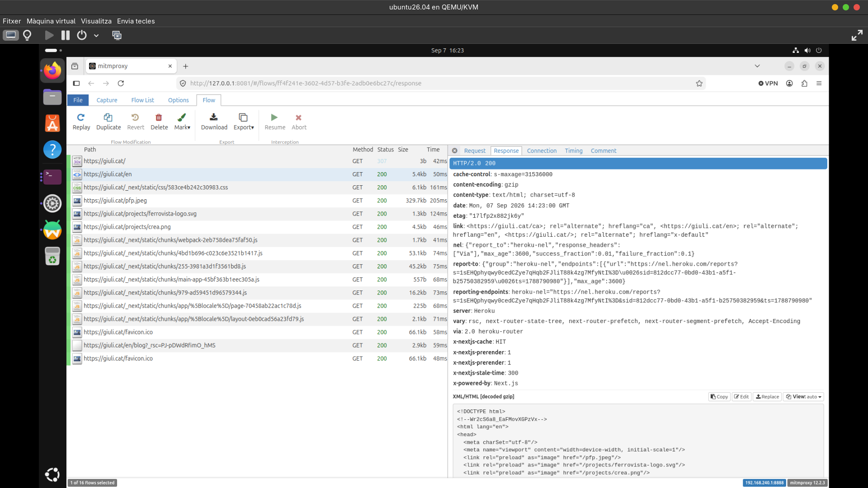Viewport: 868px width, 488px height.
Task: Select the Flow ribbon tab
Action: (209, 100)
